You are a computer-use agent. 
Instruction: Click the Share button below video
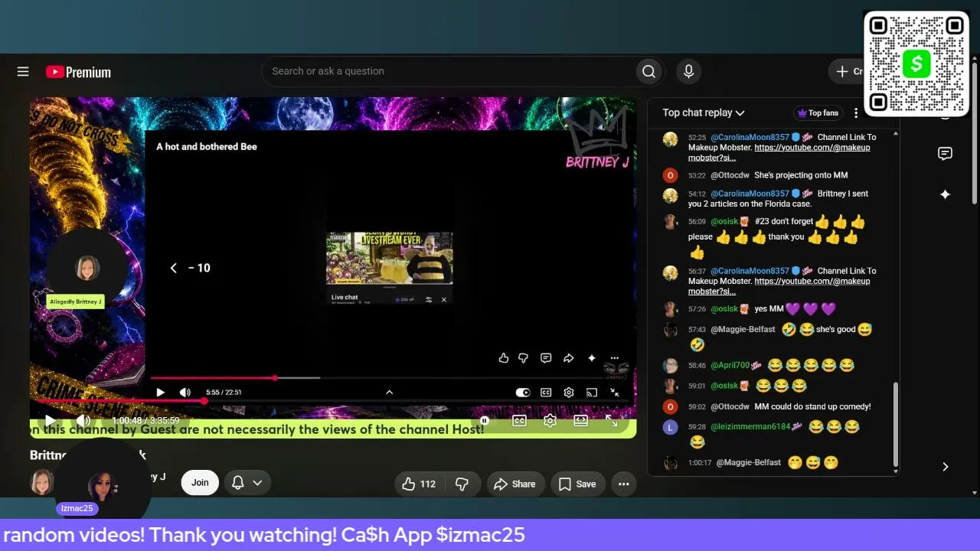(x=515, y=484)
